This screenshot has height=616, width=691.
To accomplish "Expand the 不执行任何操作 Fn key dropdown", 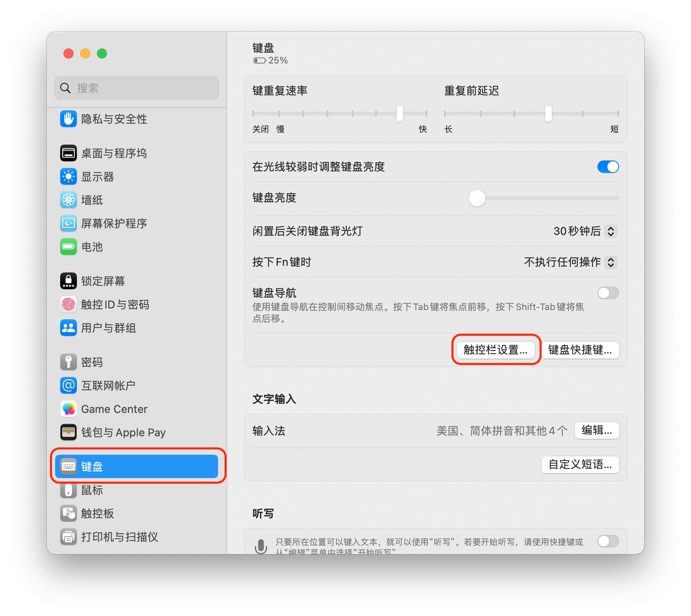I will [x=570, y=262].
